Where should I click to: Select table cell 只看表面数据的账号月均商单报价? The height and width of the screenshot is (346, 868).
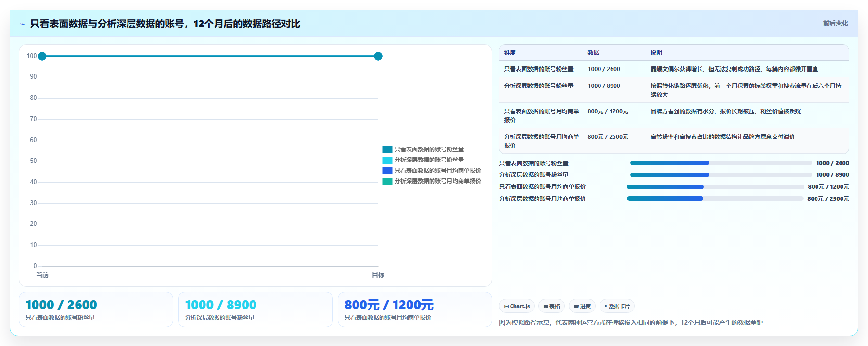pos(541,115)
